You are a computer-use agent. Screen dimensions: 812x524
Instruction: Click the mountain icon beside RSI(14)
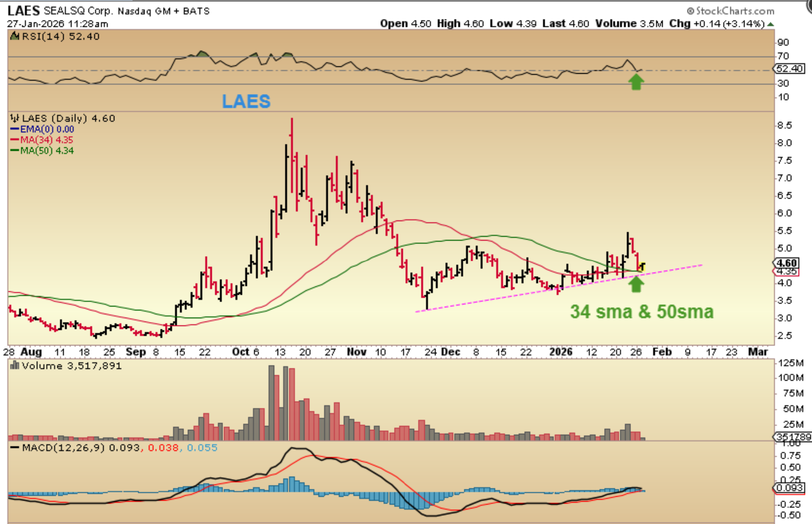click(x=15, y=36)
